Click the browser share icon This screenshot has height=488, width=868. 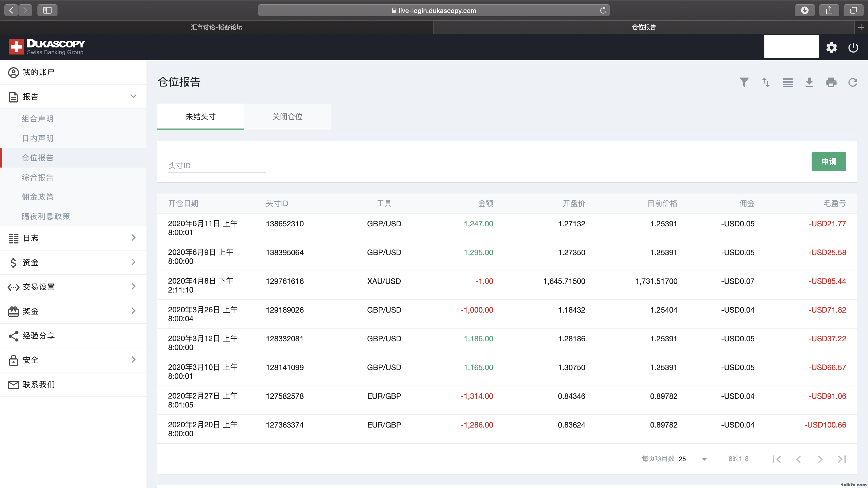829,10
